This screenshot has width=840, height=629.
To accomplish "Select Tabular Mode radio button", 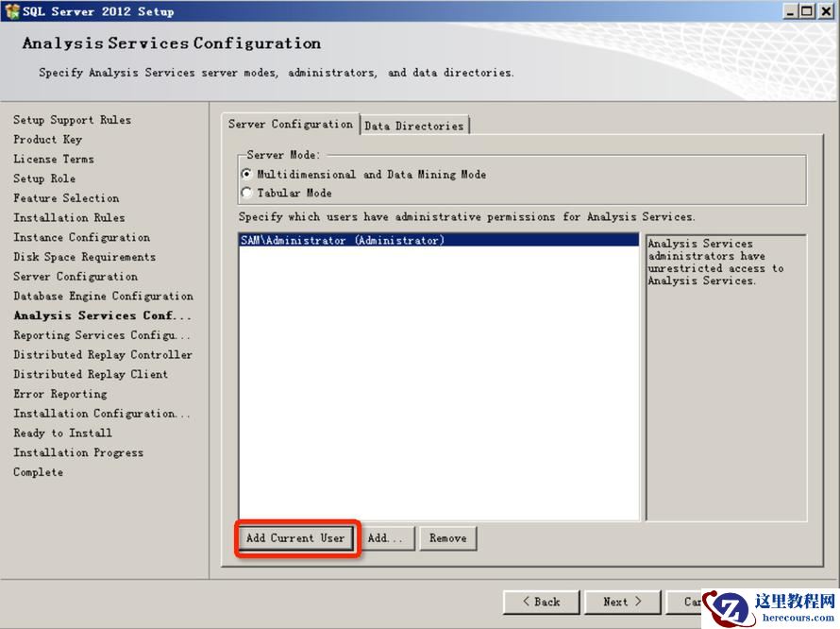I will [x=246, y=193].
